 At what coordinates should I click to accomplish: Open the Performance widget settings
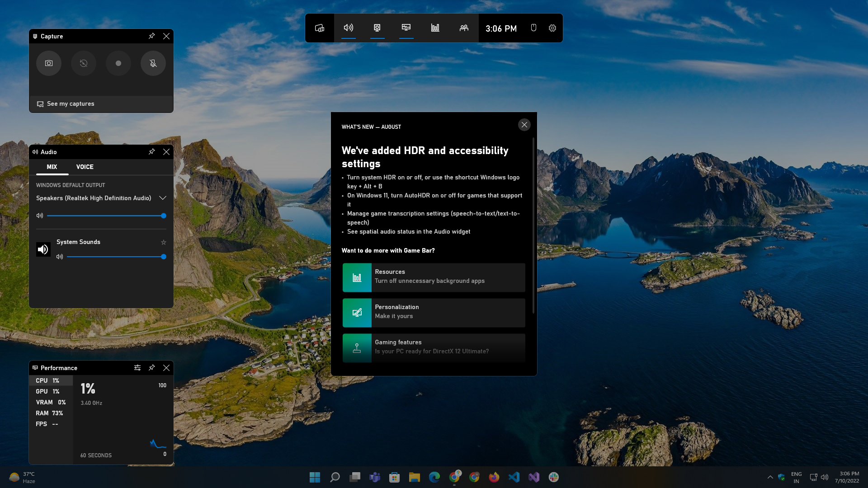pos(138,368)
